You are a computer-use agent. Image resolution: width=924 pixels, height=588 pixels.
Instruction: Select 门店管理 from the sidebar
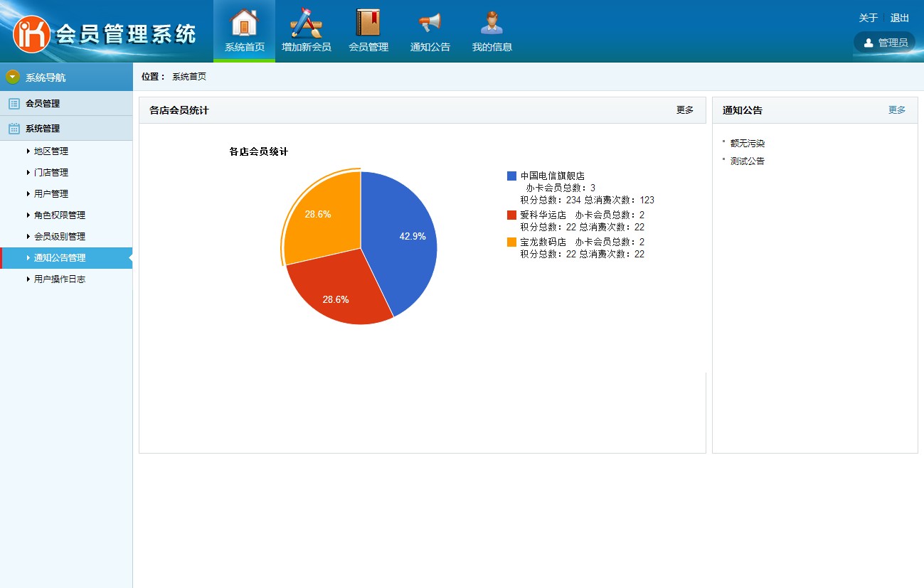[x=51, y=173]
